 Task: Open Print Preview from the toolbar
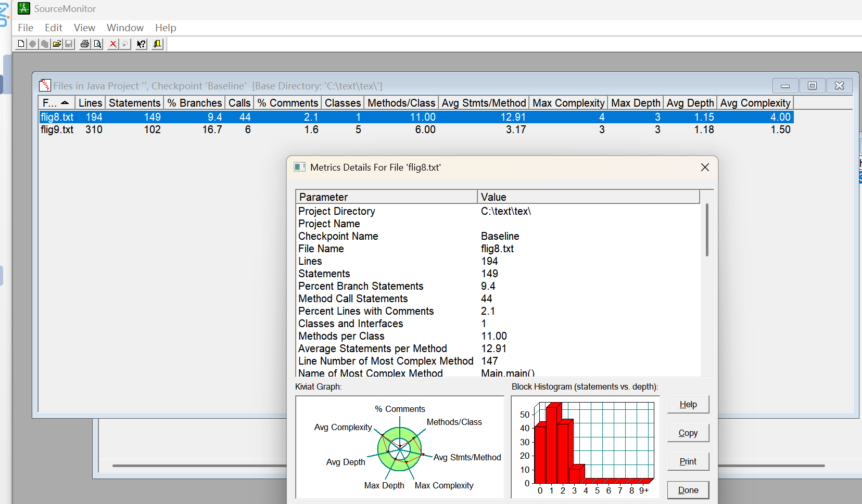point(97,44)
